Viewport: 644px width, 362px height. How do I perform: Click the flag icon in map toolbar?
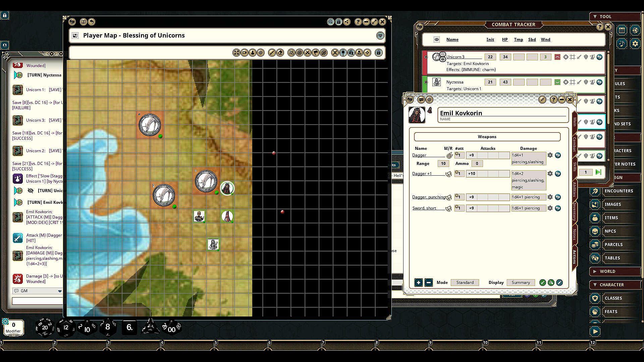pyautogui.click(x=316, y=53)
